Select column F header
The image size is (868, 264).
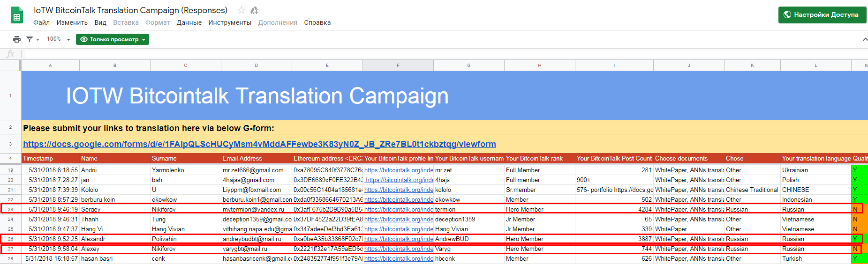click(x=398, y=66)
